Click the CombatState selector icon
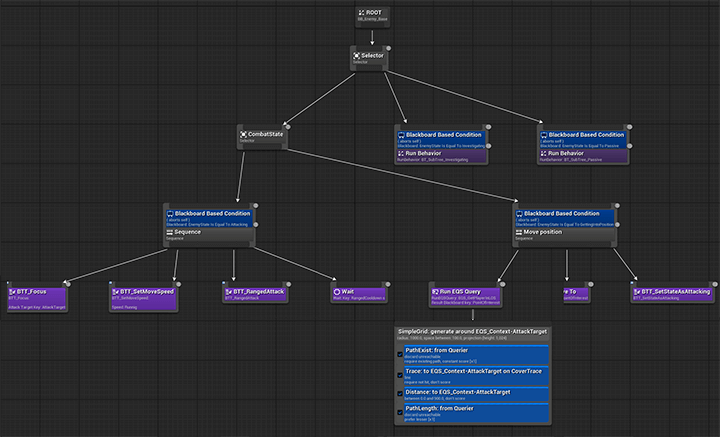 pyautogui.click(x=244, y=134)
